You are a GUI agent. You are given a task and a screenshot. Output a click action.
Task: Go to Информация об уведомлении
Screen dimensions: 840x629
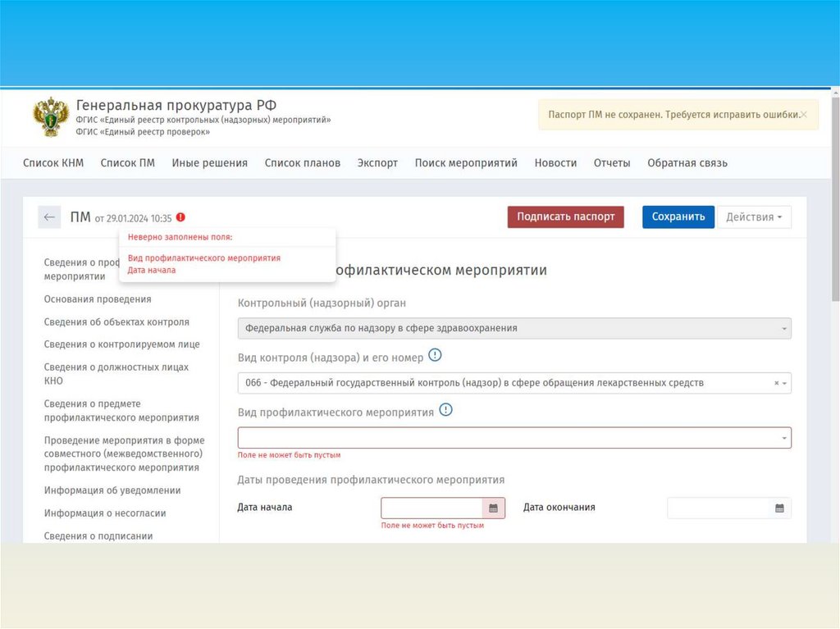[112, 490]
